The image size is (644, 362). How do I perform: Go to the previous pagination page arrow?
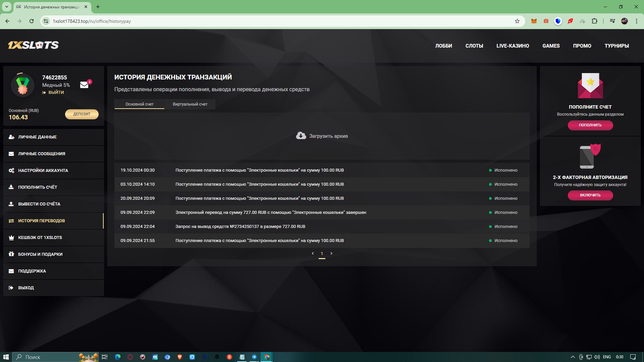tap(313, 253)
